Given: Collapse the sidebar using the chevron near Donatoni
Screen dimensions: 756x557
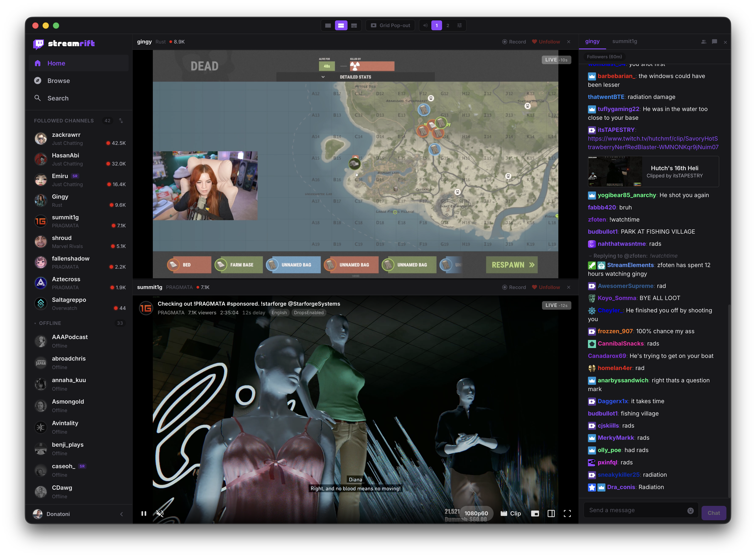Looking at the screenshot, I should (x=121, y=514).
